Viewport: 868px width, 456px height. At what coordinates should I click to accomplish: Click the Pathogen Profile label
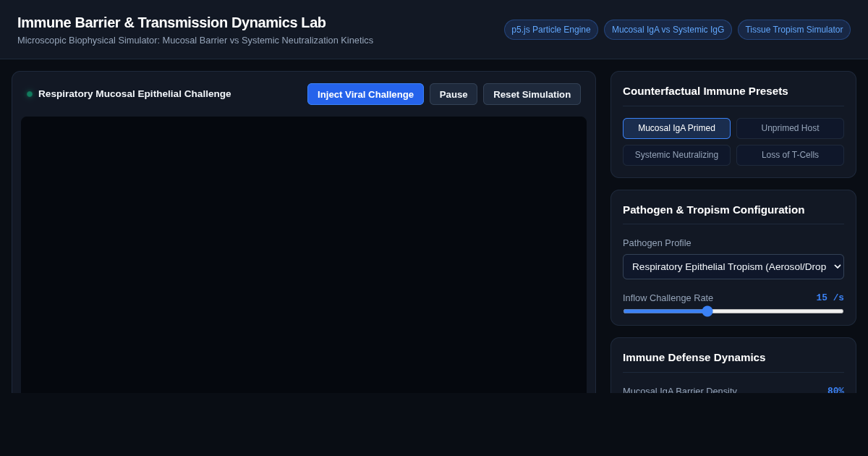657,242
